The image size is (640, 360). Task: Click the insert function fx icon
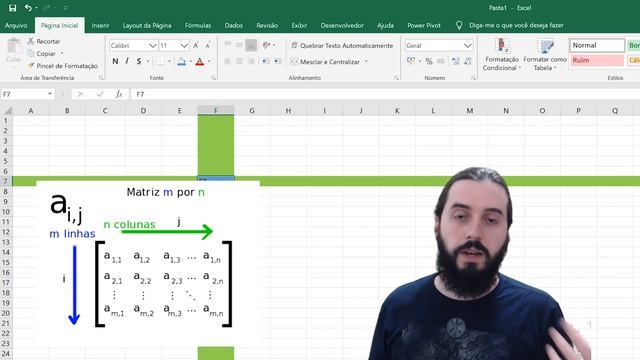[119, 94]
